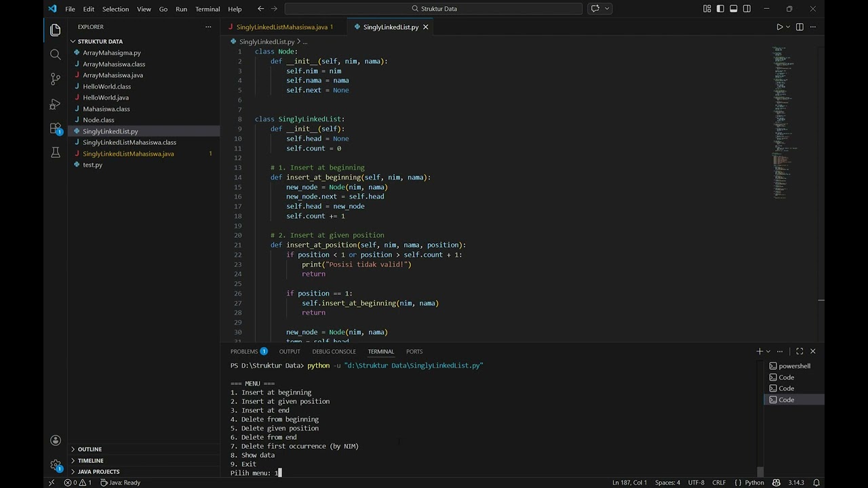Maximize the terminal panel size

pyautogui.click(x=800, y=351)
